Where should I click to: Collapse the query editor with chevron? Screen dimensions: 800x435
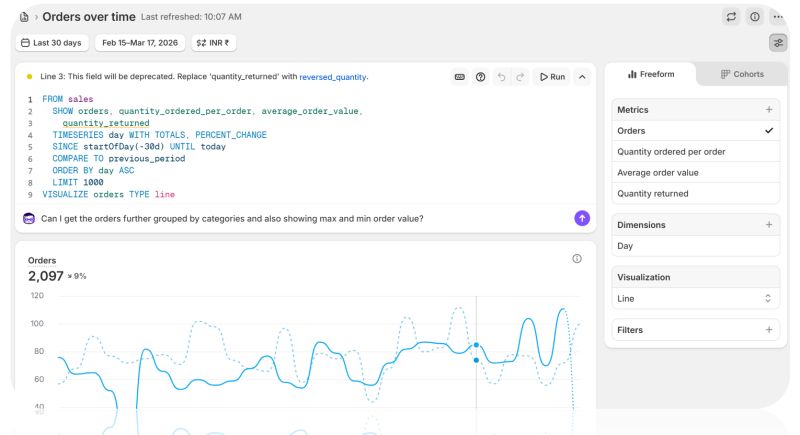point(582,77)
